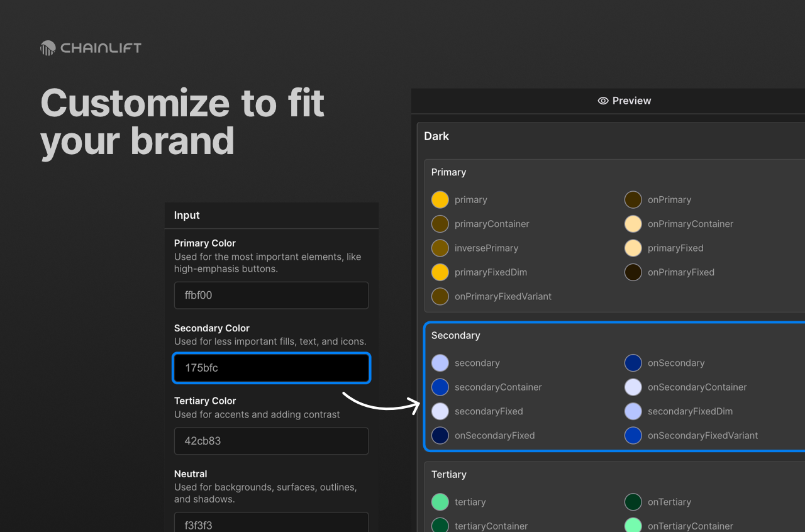Select the onSecondaryFixed color swatch
Screen dimensions: 805x532
440,435
